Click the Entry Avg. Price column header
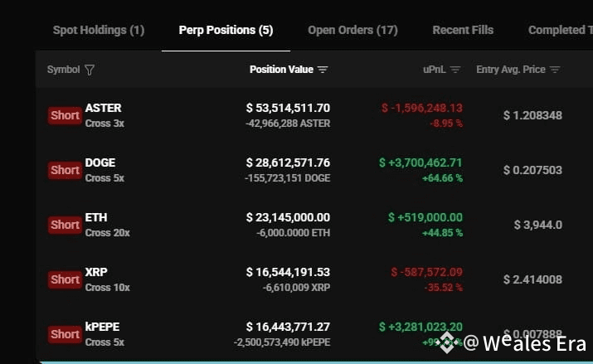This screenshot has width=593, height=364. [510, 70]
